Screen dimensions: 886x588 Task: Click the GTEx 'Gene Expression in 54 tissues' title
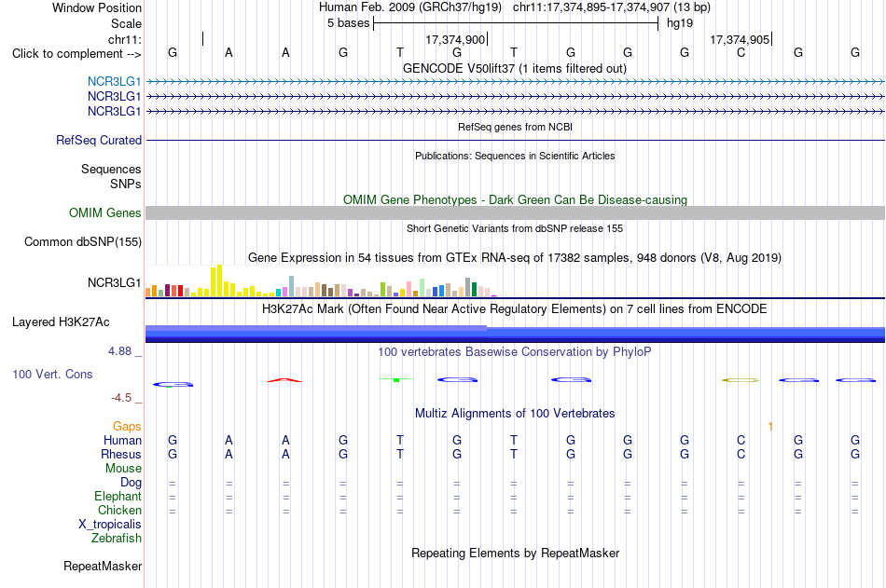click(515, 257)
